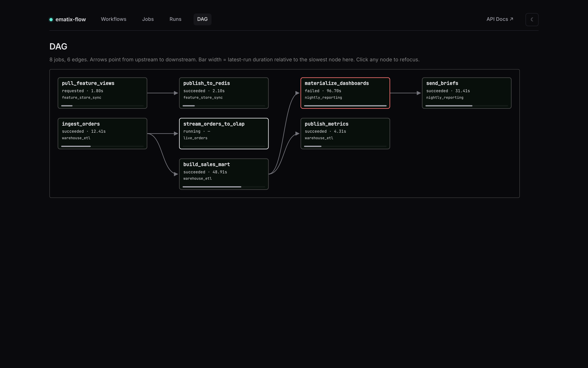Open the Jobs tab
The image size is (588, 368).
[x=148, y=19]
